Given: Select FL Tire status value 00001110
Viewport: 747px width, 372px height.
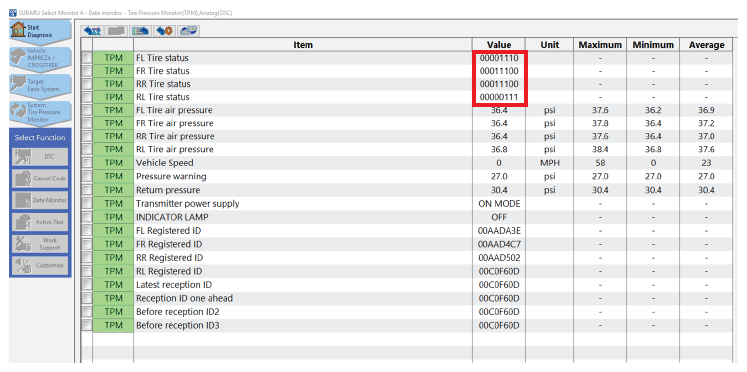Looking at the screenshot, I should 498,58.
